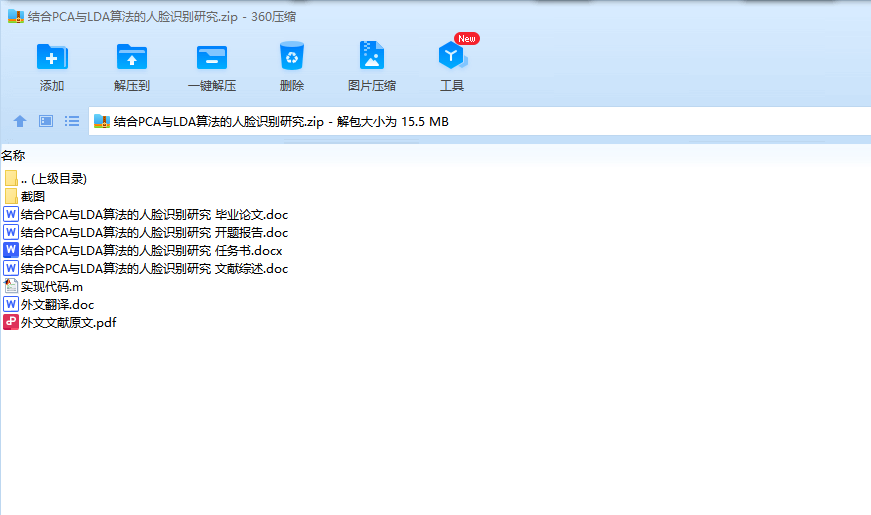Click Word icon of 开题报告.doc
Viewport: 871px width, 515px height.
click(11, 232)
